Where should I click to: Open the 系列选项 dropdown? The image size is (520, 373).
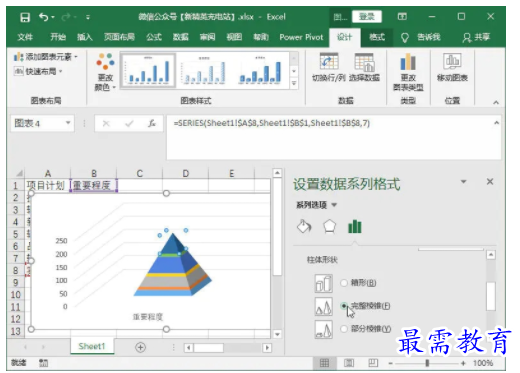[x=317, y=205]
